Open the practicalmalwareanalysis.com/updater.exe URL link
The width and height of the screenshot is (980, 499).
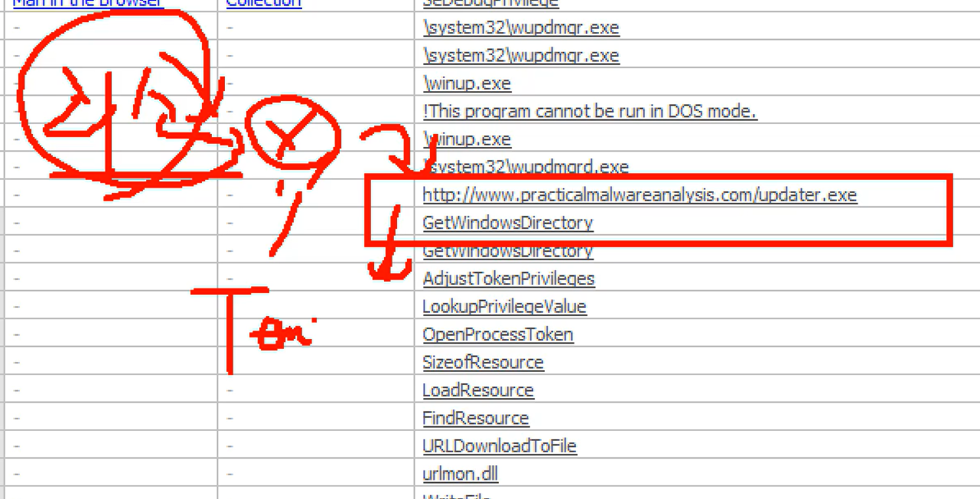click(640, 194)
